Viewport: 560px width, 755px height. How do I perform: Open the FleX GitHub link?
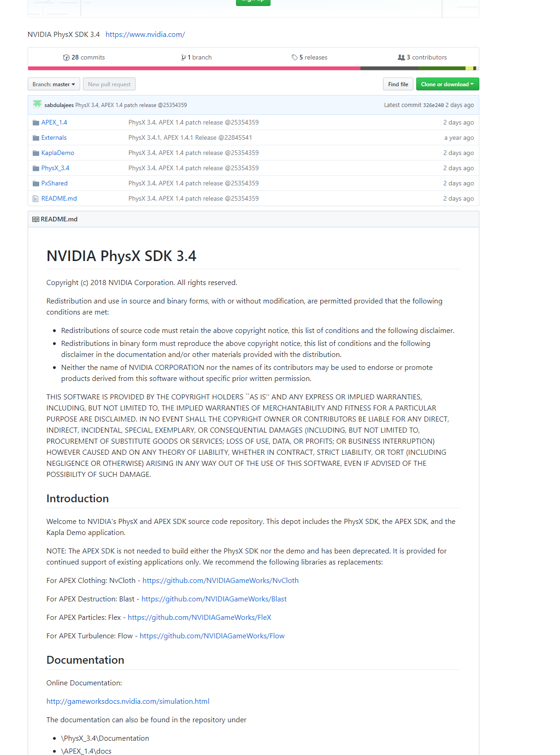tap(200, 618)
